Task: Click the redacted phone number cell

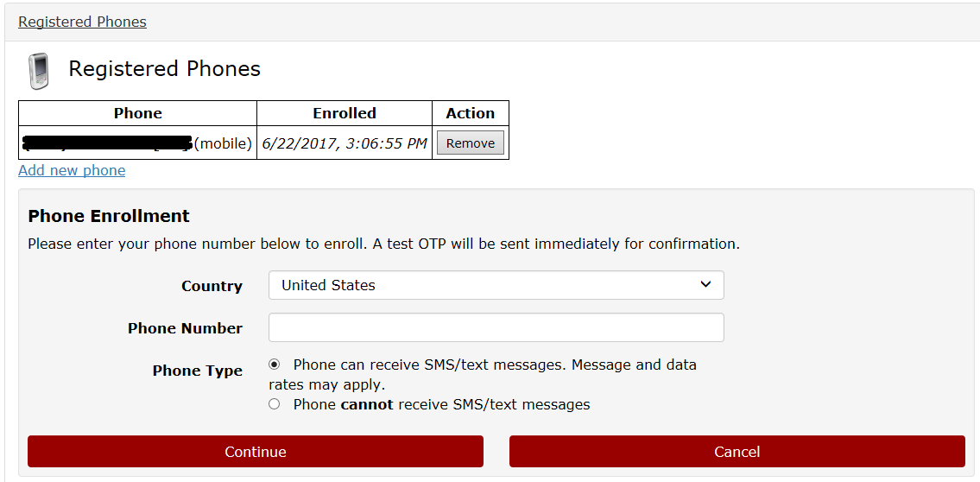Action: click(x=137, y=143)
